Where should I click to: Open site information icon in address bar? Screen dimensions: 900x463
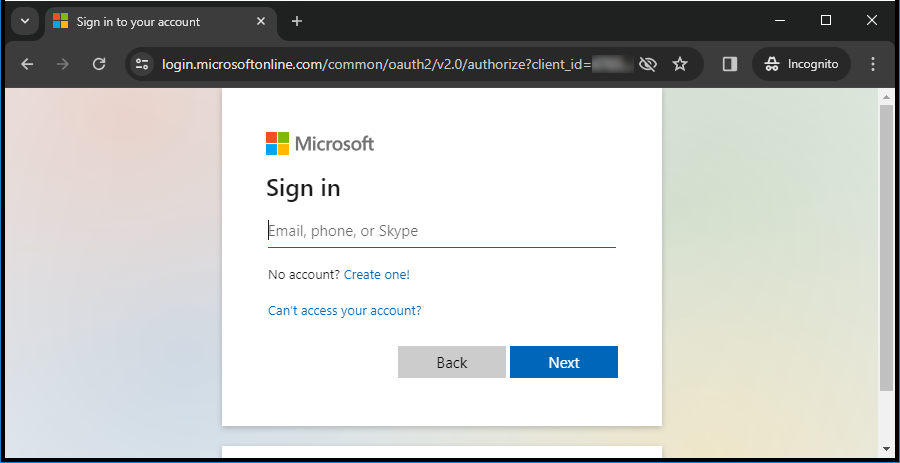(x=142, y=64)
